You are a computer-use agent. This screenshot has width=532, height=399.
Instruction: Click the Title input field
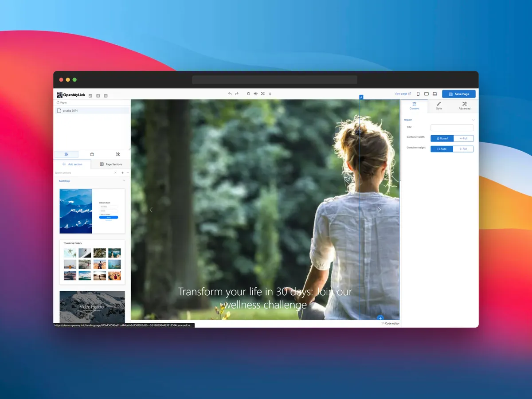coord(452,128)
